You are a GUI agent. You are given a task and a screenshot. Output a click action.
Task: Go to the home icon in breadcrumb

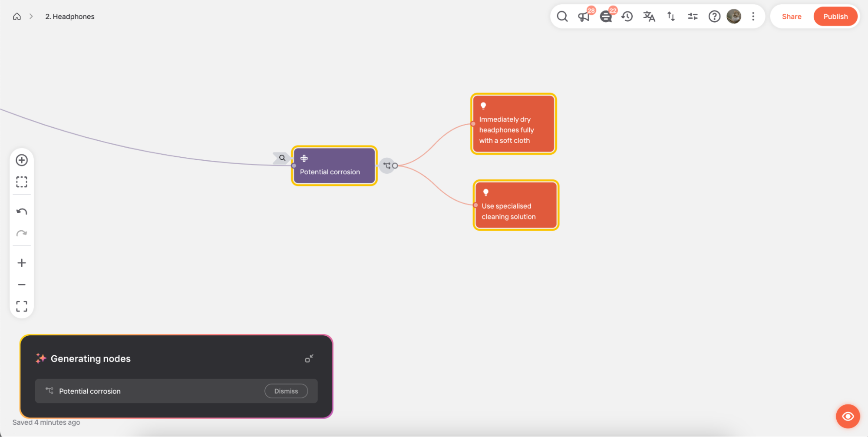(17, 17)
